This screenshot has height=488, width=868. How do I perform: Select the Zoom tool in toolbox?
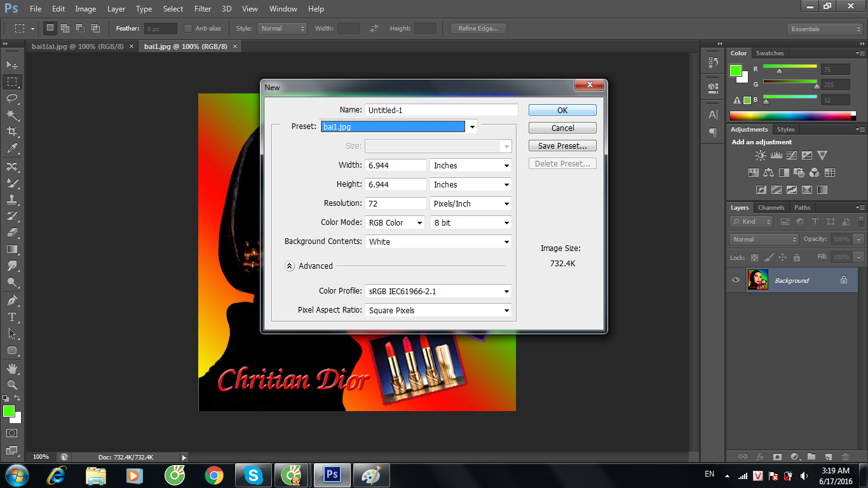click(12, 385)
